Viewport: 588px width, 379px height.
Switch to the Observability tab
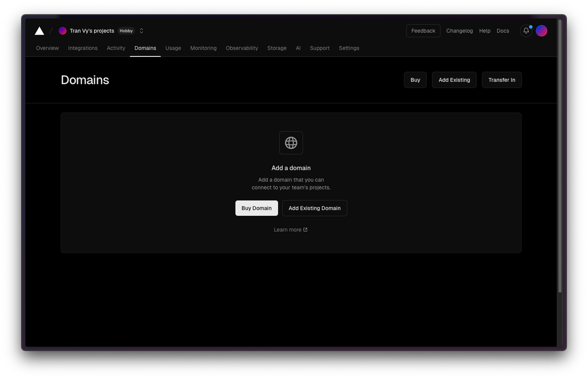[x=242, y=48]
